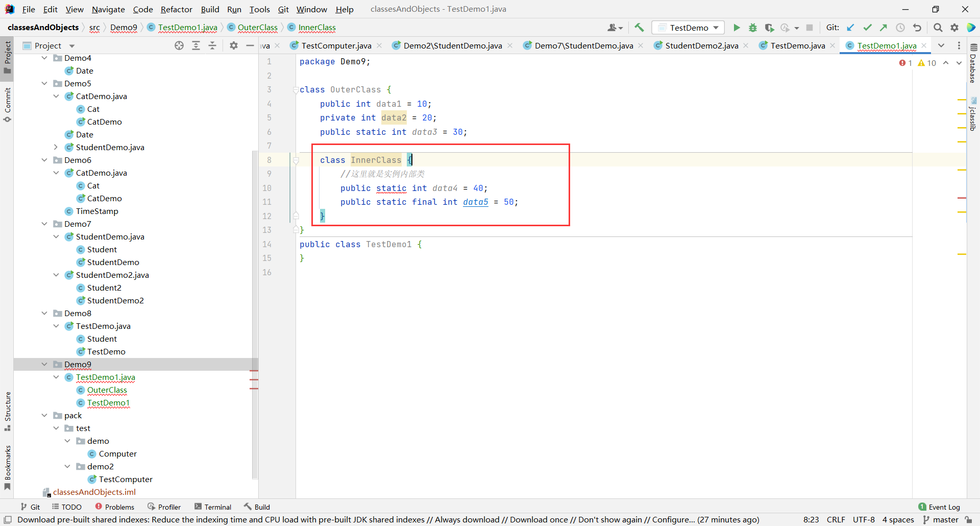Open the Terminal tool window

pos(213,507)
